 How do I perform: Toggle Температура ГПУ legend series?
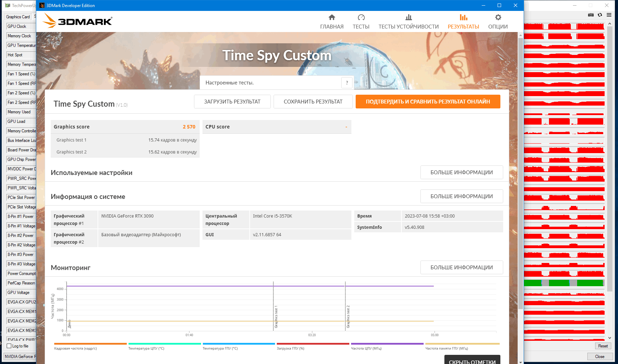tap(239, 346)
